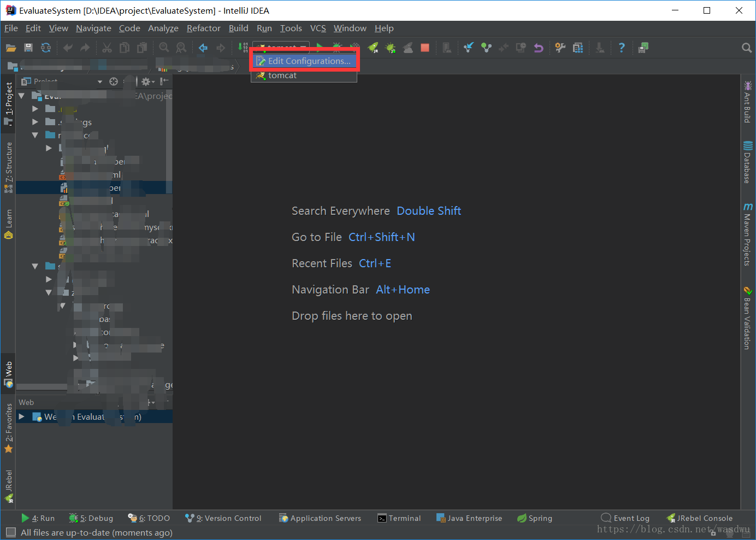Screen dimensions: 756x540
Task: Click the Open file toolbar icon
Action: pyautogui.click(x=11, y=48)
